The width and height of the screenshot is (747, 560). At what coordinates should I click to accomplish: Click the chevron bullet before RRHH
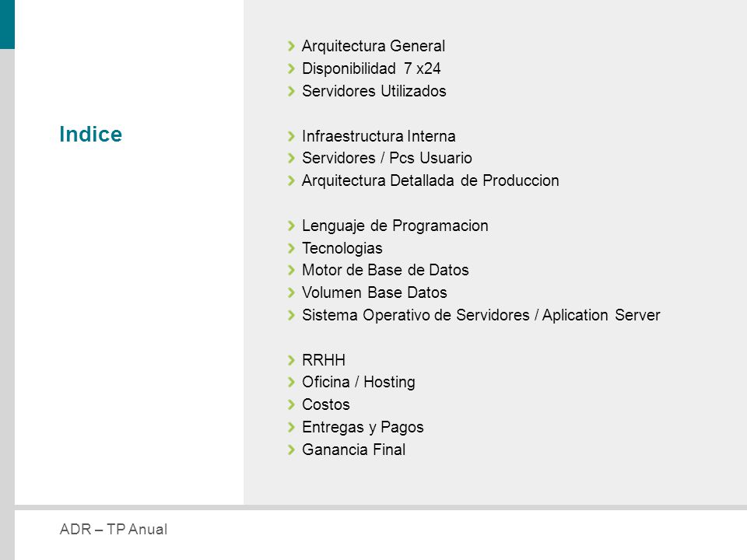pos(291,360)
